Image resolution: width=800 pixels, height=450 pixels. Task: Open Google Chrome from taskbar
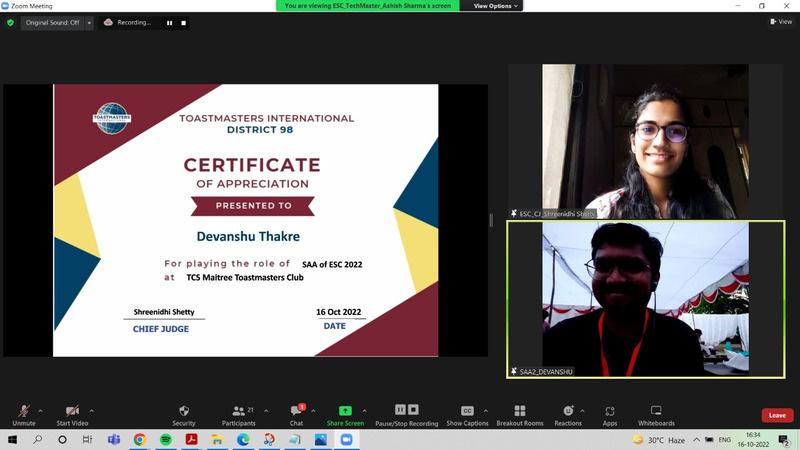click(x=139, y=439)
